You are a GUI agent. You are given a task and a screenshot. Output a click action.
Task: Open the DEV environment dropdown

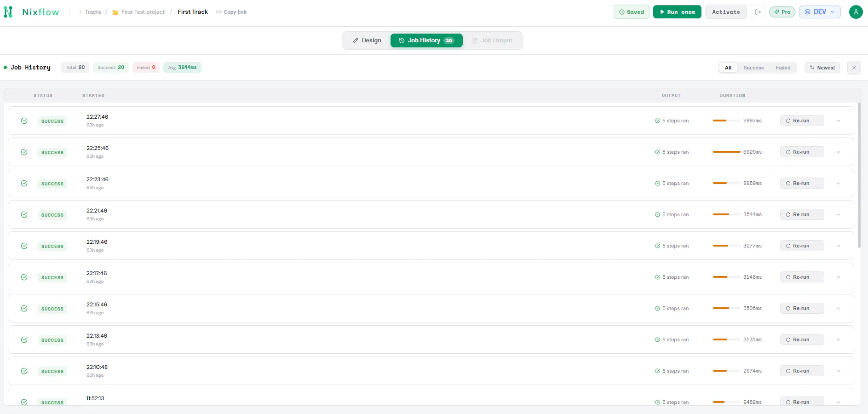click(x=820, y=12)
